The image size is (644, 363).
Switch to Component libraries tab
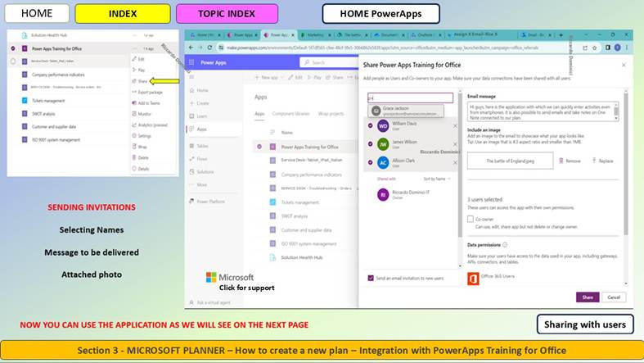point(290,113)
